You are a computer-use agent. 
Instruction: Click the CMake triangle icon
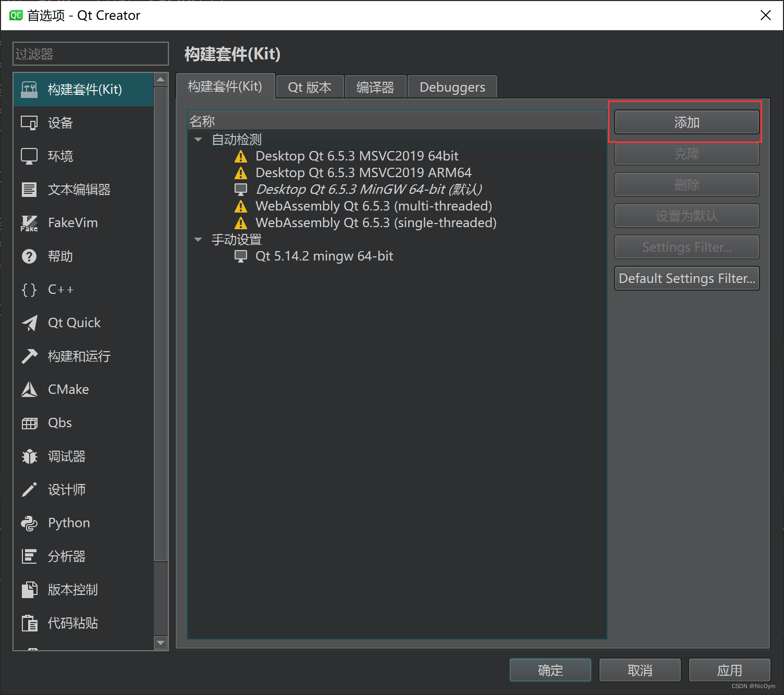[x=29, y=390]
